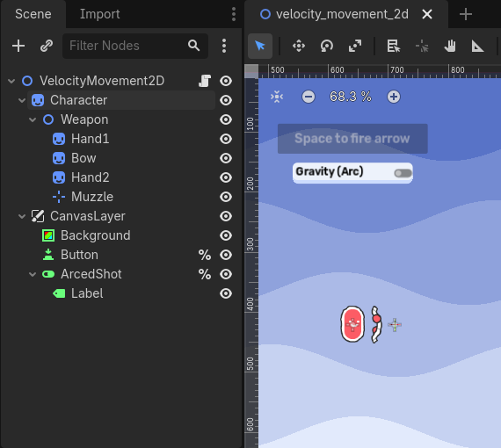Screen dimensions: 501x448
Task: Select the Bow sprite node
Action: pyautogui.click(x=83, y=158)
